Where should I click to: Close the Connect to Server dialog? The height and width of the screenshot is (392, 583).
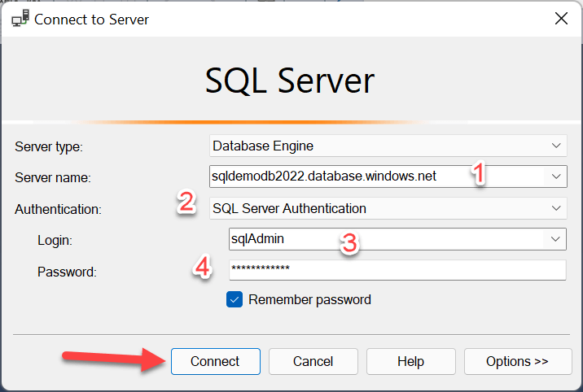tap(561, 18)
